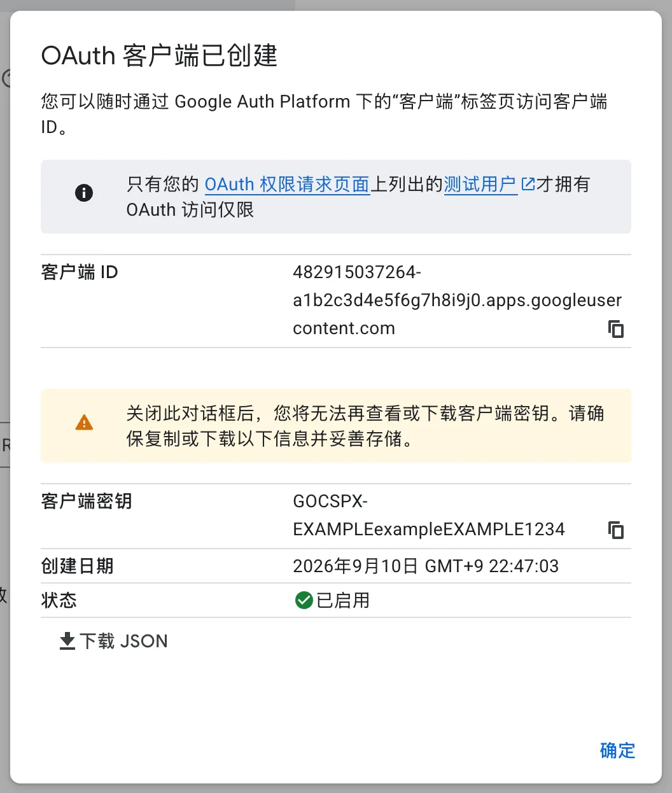672x793 pixels.
Task: Click the dialog title OAuth 客户端已创建
Action: click(159, 56)
